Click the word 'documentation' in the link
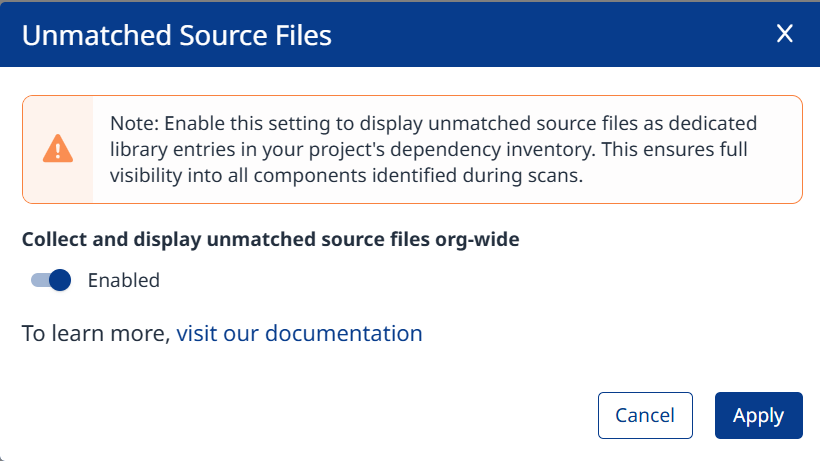Image resolution: width=820 pixels, height=461 pixels. [x=344, y=333]
